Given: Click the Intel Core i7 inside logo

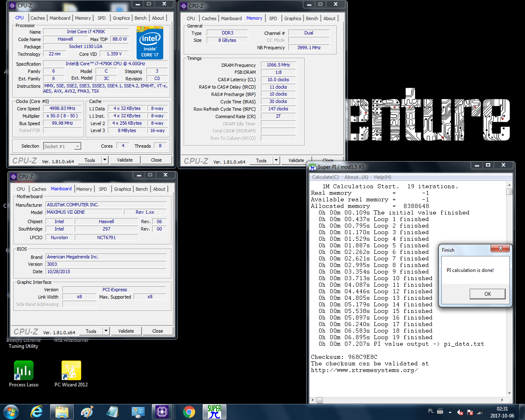Looking at the screenshot, I should click(150, 43).
